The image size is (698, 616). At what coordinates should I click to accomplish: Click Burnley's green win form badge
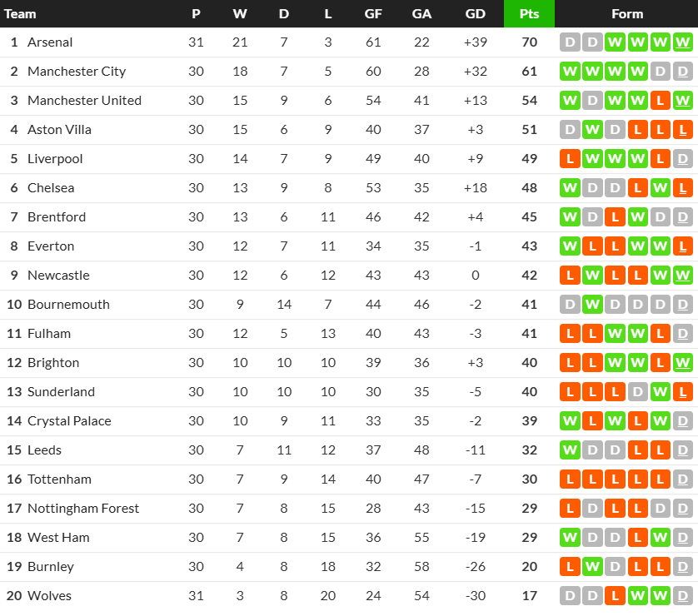click(x=593, y=567)
